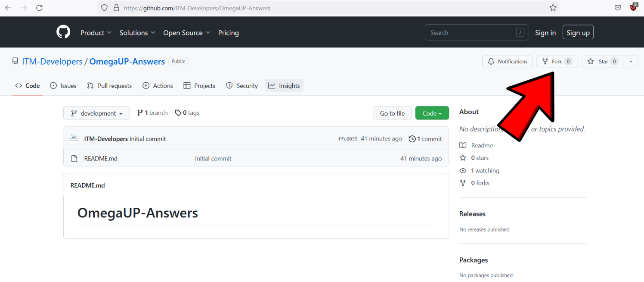
Task: Expand the Open Source menu
Action: click(186, 33)
